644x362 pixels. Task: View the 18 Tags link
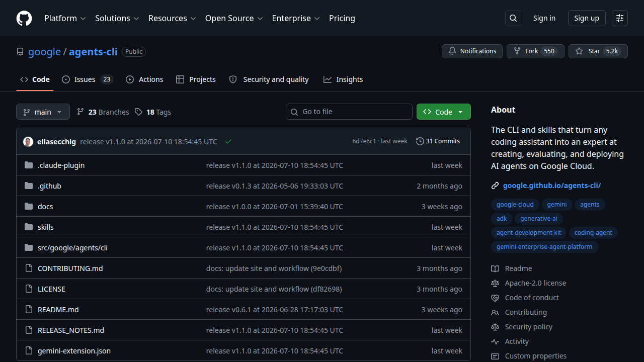(153, 112)
